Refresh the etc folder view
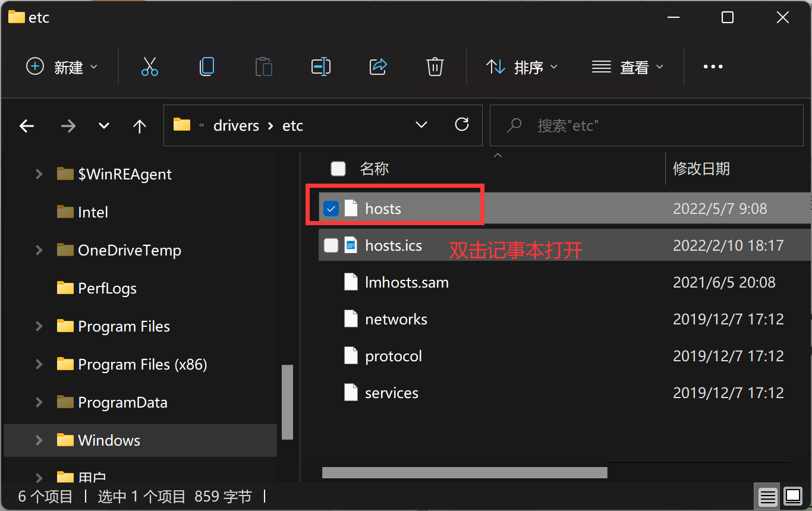 click(462, 125)
